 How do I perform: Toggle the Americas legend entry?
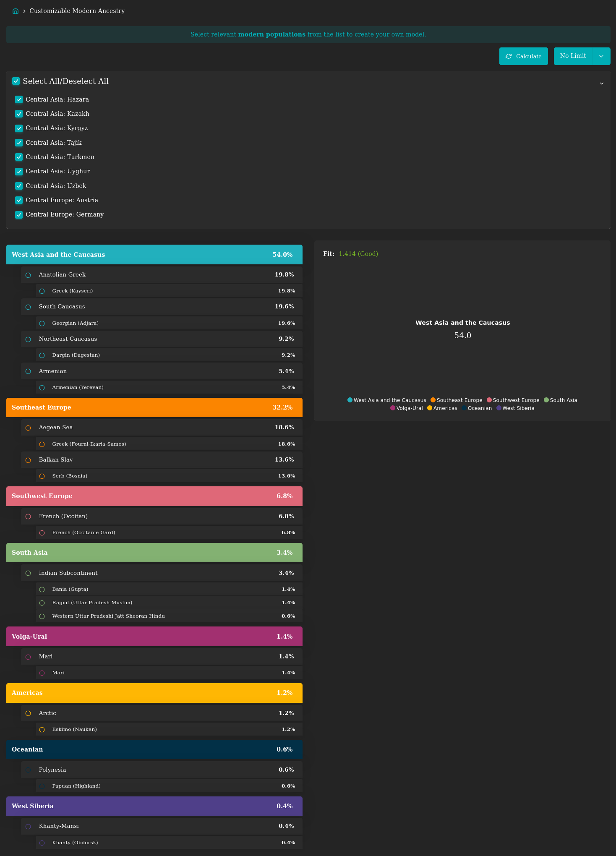point(442,408)
